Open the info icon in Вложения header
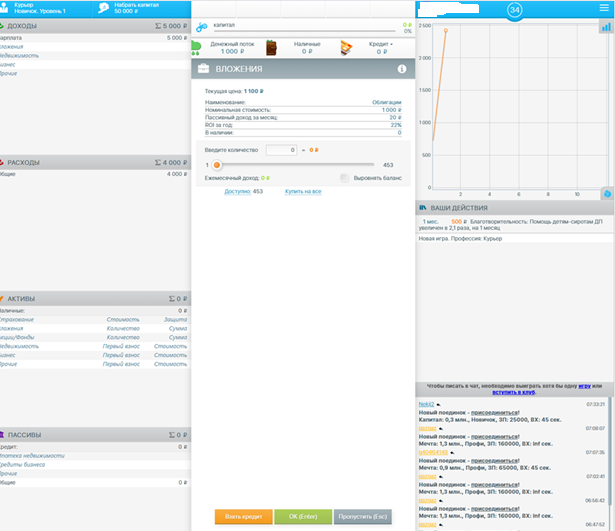The height and width of the screenshot is (531, 615). 402,69
